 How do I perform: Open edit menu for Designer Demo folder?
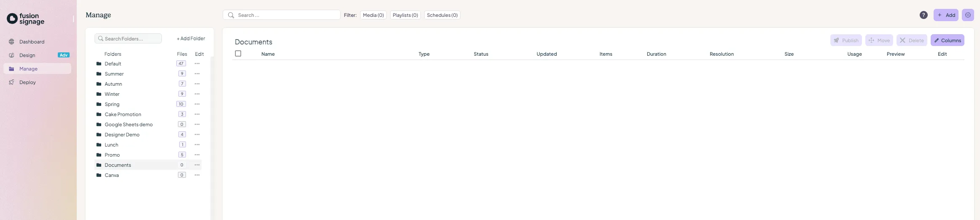[197, 135]
